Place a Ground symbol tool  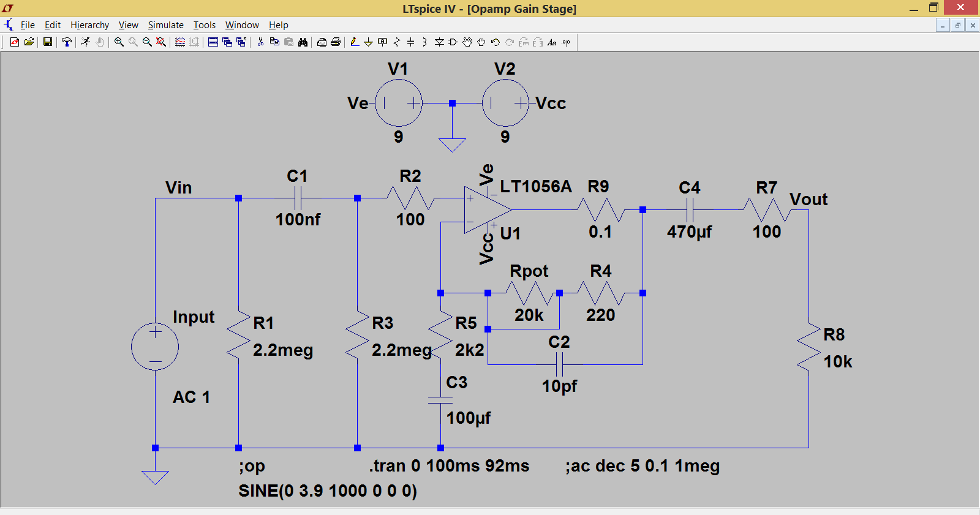368,42
